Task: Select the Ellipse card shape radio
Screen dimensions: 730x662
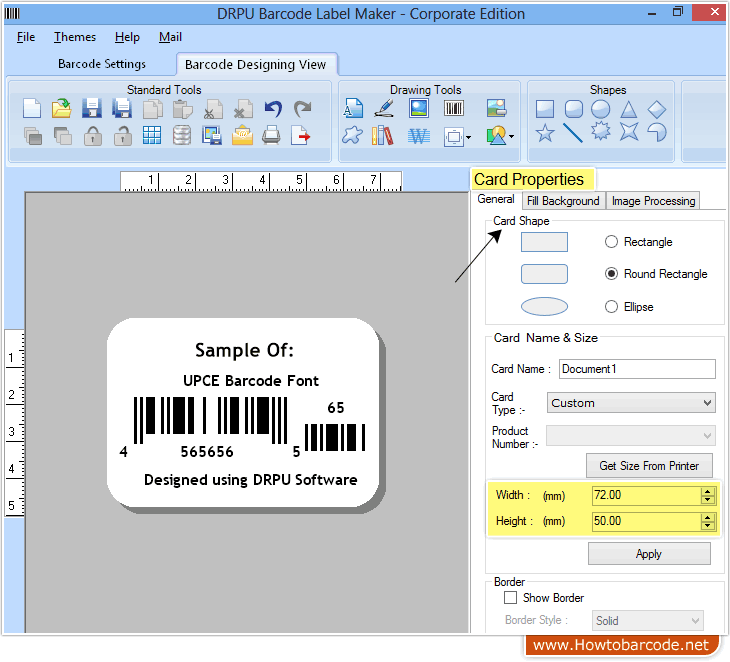Action: click(x=611, y=307)
